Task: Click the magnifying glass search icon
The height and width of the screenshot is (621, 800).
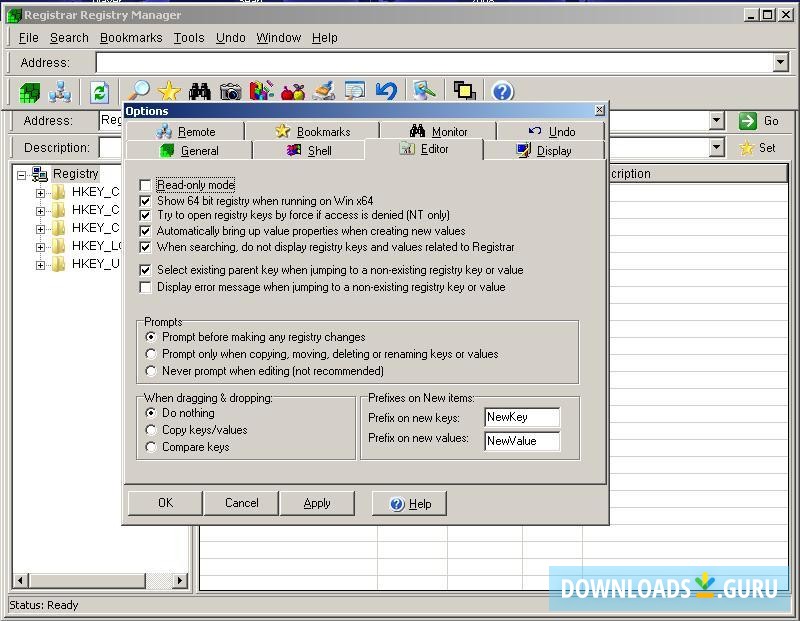Action: (x=139, y=91)
